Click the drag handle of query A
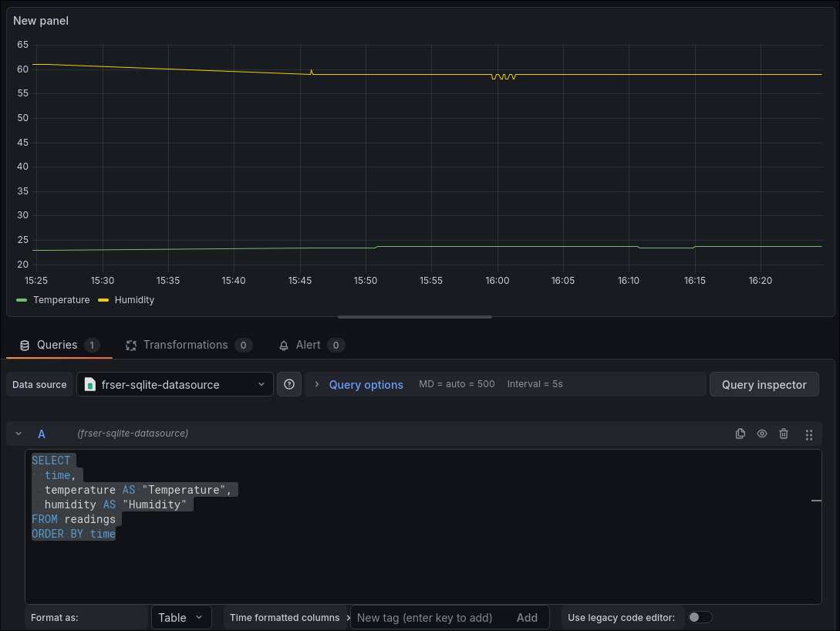The height and width of the screenshot is (631, 840). [x=808, y=434]
